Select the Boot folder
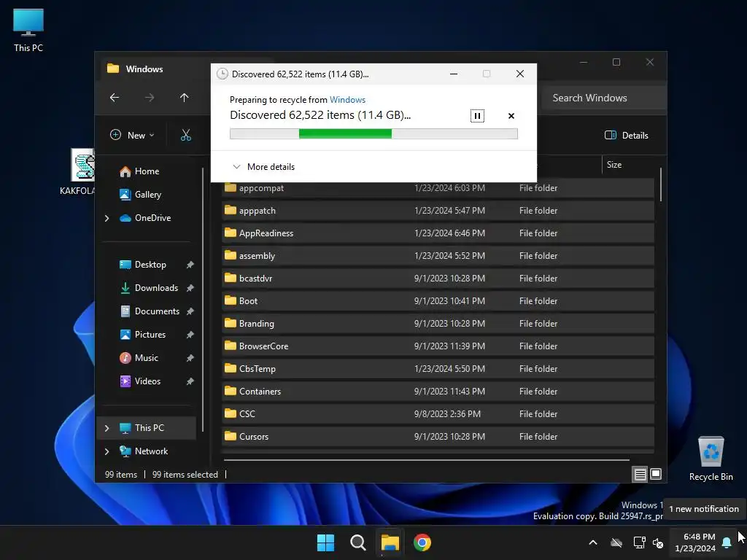 [438, 301]
